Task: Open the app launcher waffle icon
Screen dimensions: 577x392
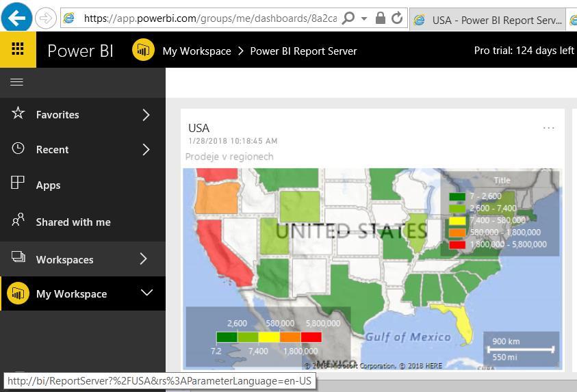Action: click(x=18, y=49)
